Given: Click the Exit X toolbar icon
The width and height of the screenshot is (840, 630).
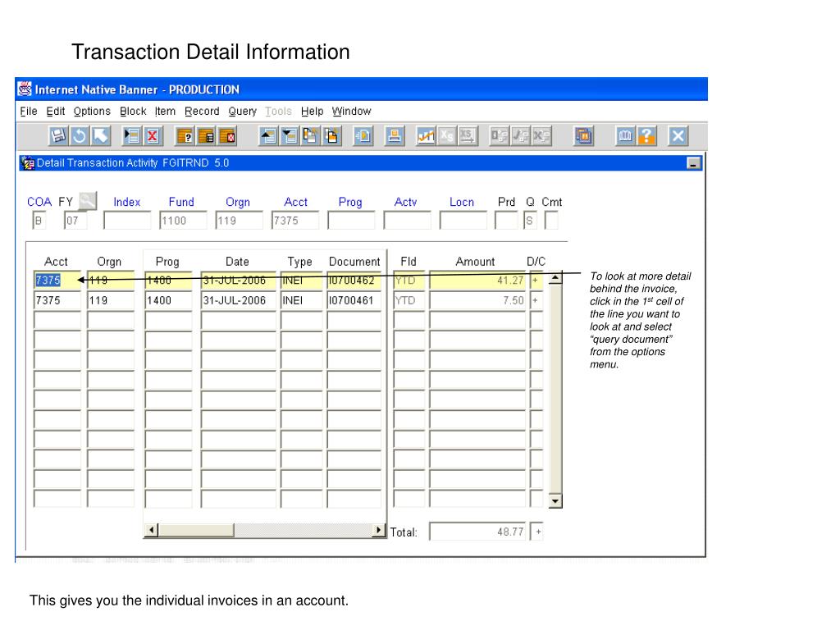Looking at the screenshot, I should coord(678,135).
